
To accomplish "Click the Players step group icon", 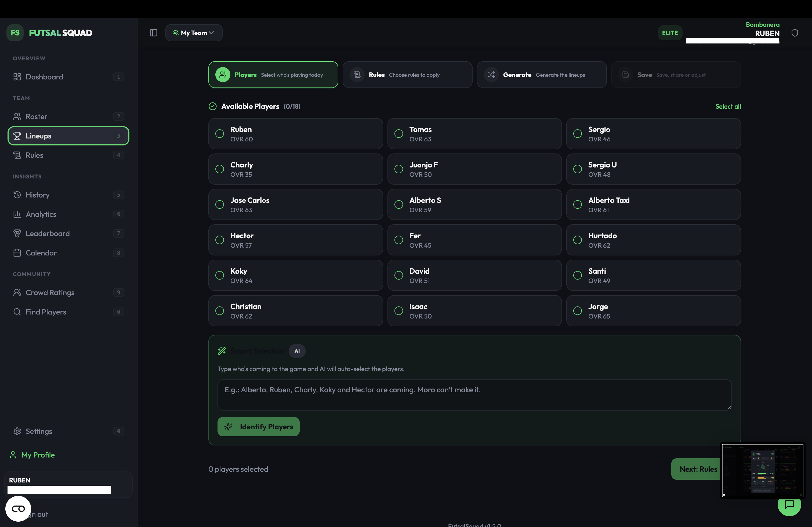I will click(x=223, y=75).
